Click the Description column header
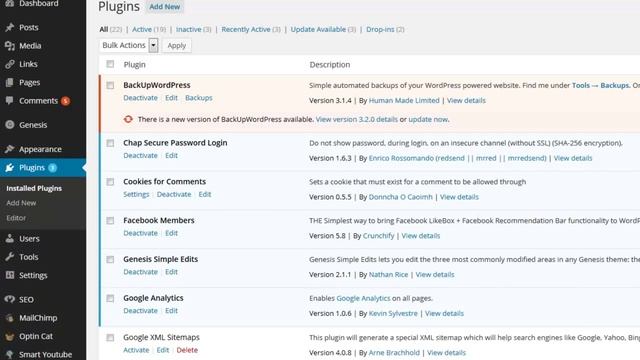The width and height of the screenshot is (640, 360). [329, 64]
